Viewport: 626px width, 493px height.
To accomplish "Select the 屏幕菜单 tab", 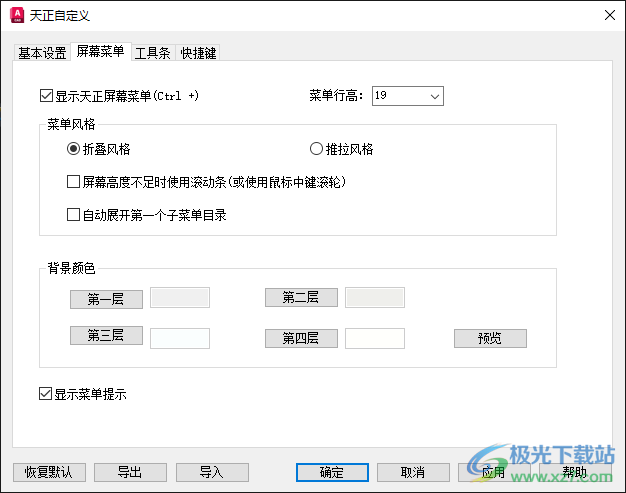I will [101, 51].
